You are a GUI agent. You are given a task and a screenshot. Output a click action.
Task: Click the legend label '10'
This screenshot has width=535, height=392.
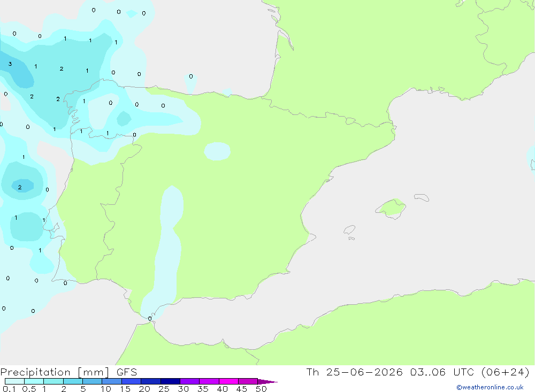[x=106, y=389]
